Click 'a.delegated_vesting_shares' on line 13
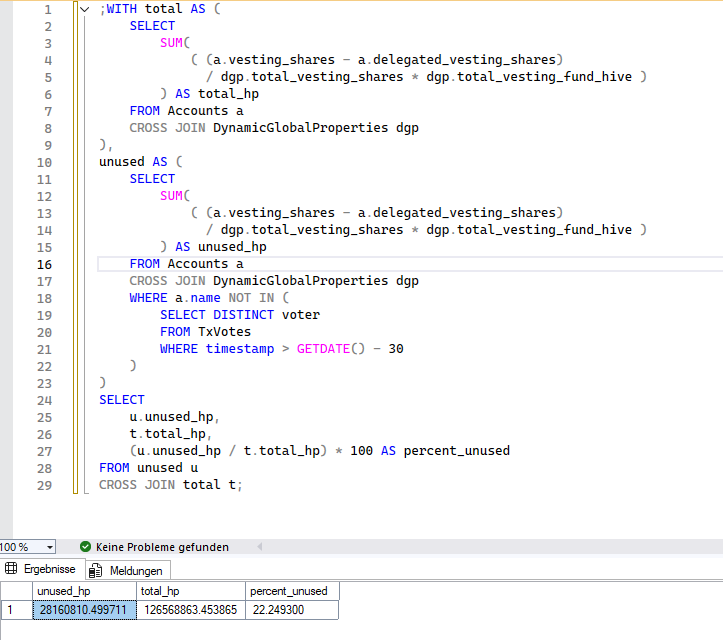 pyautogui.click(x=456, y=213)
